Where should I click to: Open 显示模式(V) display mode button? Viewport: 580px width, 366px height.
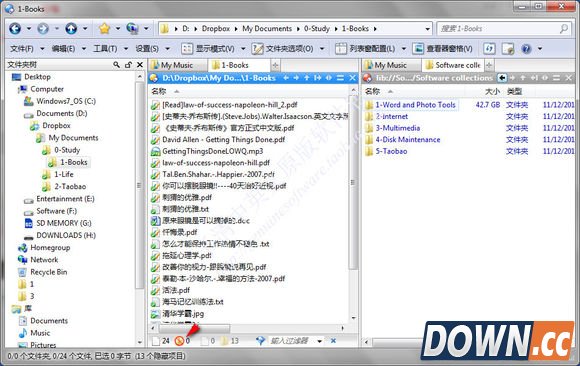point(208,48)
